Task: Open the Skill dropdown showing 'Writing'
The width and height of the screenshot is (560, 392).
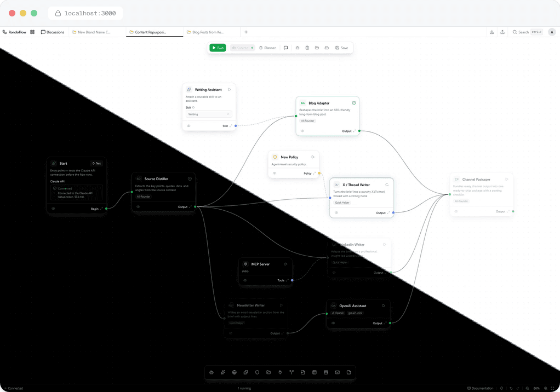Action: pos(209,114)
